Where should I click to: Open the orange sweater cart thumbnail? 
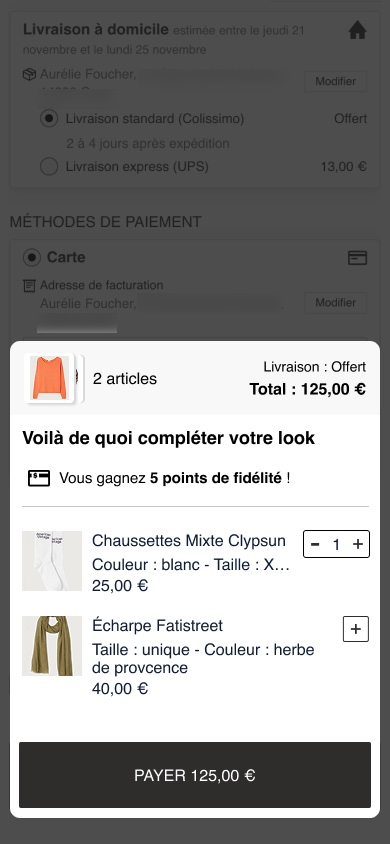[49, 378]
